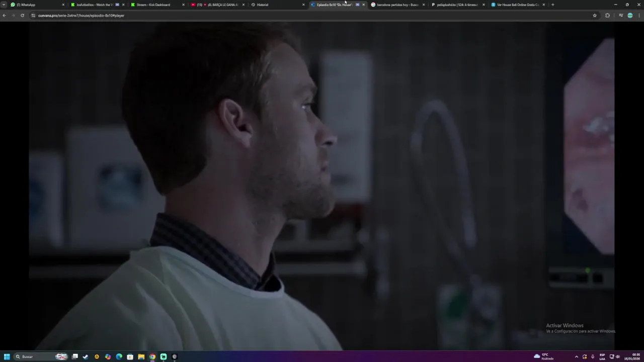The height and width of the screenshot is (362, 644).
Task: Select the Episodio 8x10 Dr. House tab
Action: click(334, 5)
